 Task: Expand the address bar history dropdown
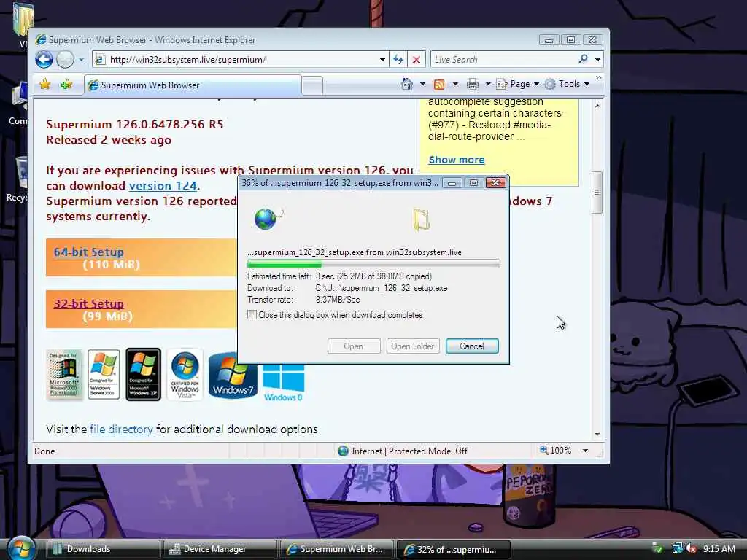tap(382, 60)
